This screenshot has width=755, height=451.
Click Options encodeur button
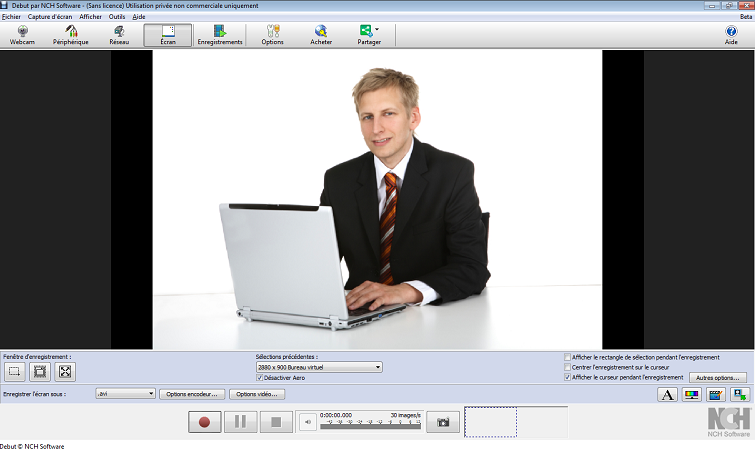192,394
